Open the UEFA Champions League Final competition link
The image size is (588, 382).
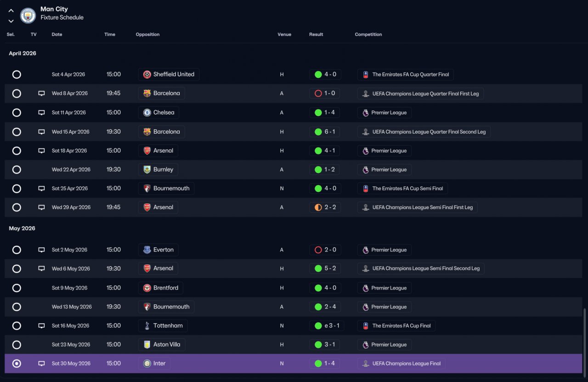pyautogui.click(x=401, y=364)
